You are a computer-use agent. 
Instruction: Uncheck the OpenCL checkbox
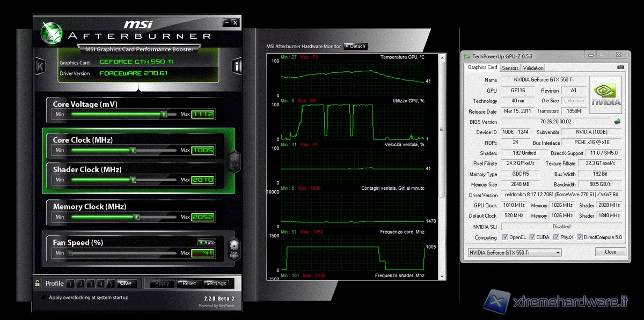506,237
